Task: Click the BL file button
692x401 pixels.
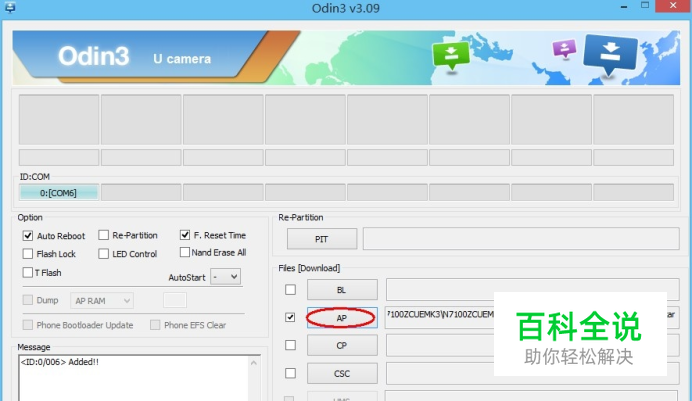Action: [x=342, y=290]
